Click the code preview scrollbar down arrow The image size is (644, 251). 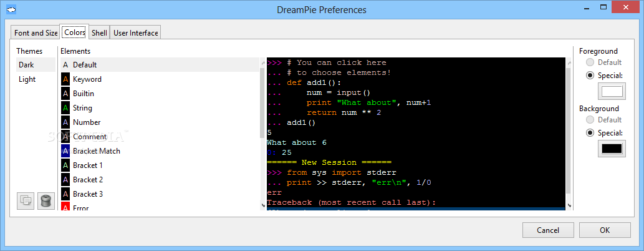(x=569, y=205)
